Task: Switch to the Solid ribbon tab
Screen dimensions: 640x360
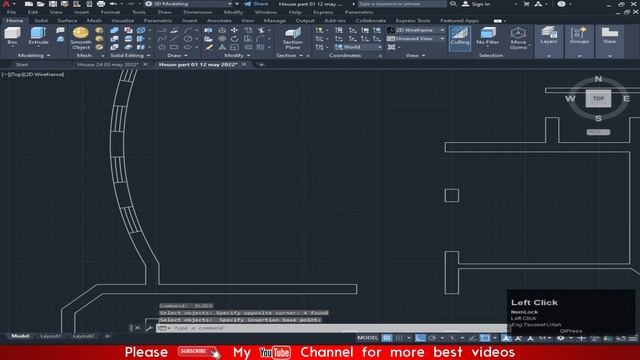Action: pyautogui.click(x=41, y=20)
